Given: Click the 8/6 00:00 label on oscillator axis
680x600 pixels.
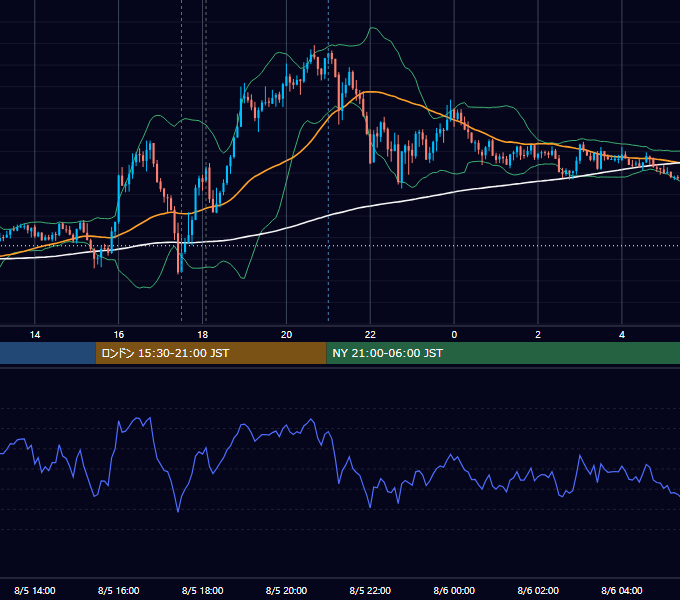Looking at the screenshot, I should coord(454,590).
